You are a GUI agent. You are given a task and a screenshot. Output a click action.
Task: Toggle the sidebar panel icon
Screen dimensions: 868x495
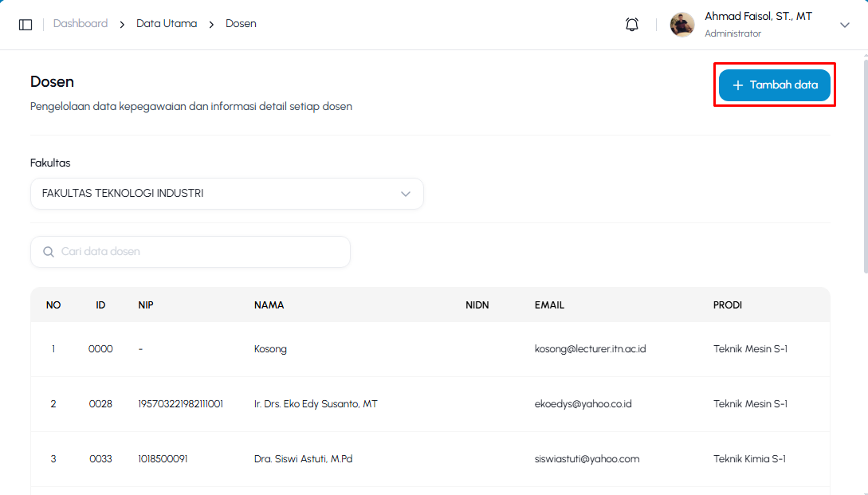pyautogui.click(x=26, y=25)
